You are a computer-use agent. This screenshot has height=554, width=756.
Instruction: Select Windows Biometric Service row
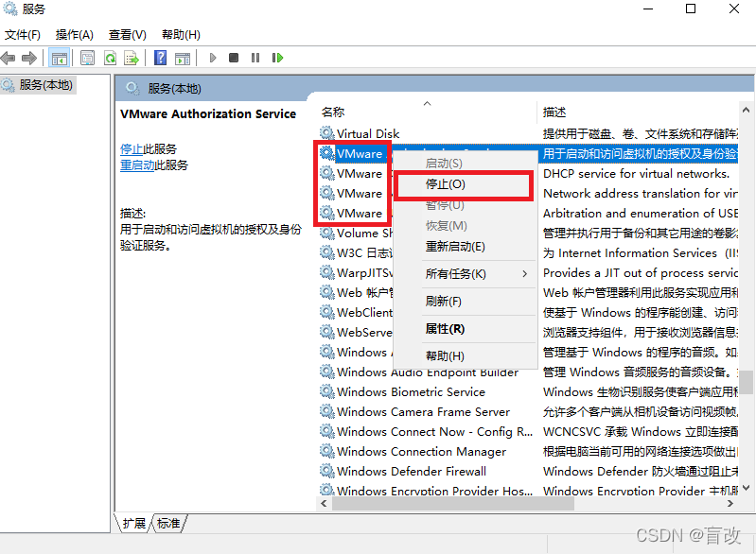(528, 391)
